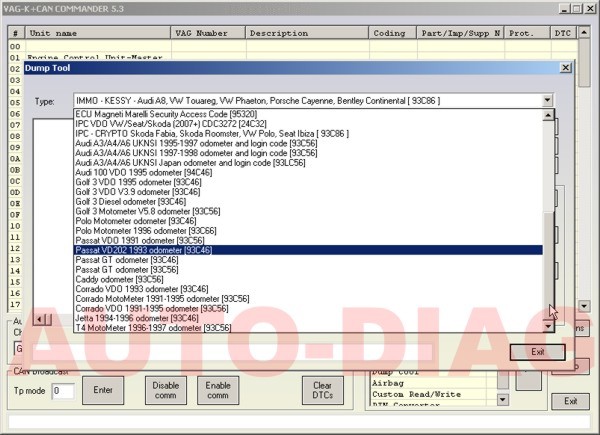Viewport: 600px width, 435px height.
Task: Open the Type dropdown arrow in Dump Tool
Action: tap(547, 101)
